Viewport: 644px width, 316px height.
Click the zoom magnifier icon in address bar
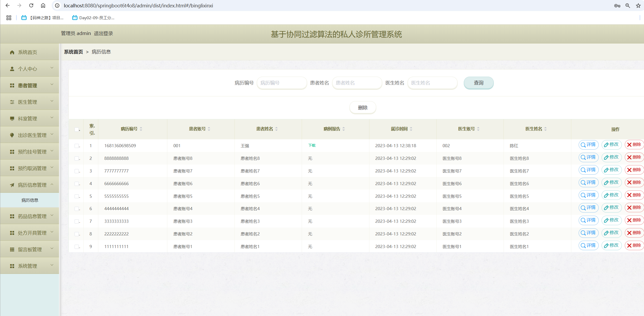pos(628,6)
